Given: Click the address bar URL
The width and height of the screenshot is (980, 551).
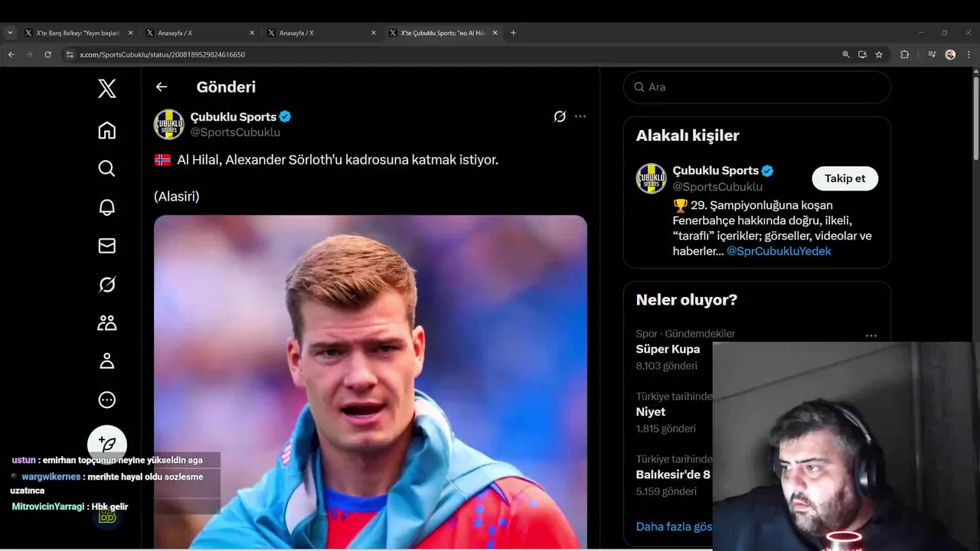Looking at the screenshot, I should coord(162,55).
